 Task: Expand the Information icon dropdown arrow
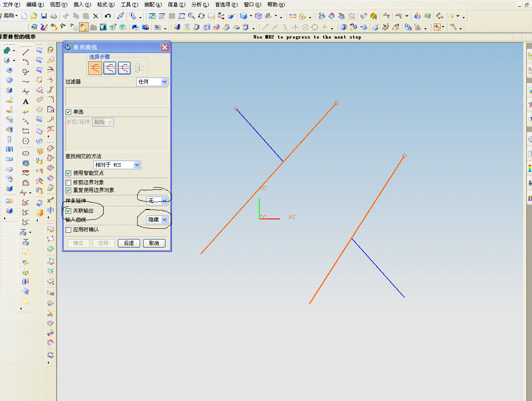pyautogui.click(x=140, y=18)
